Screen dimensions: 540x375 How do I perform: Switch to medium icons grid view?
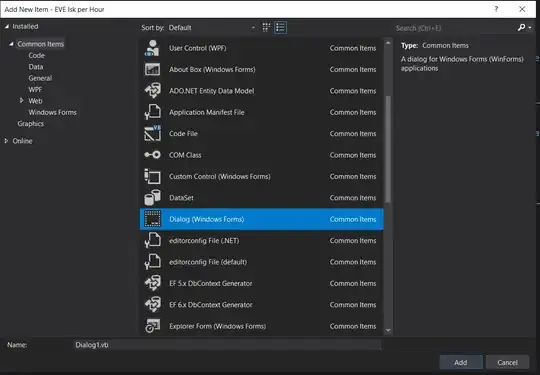pyautogui.click(x=266, y=28)
